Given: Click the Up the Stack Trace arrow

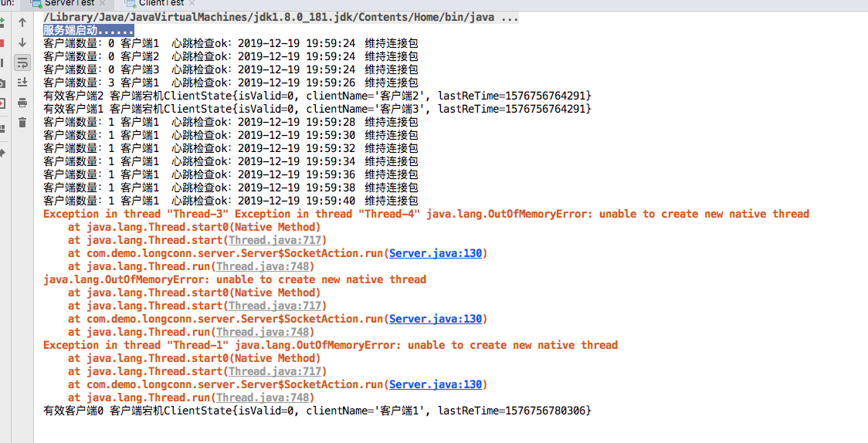Looking at the screenshot, I should click(x=22, y=22).
